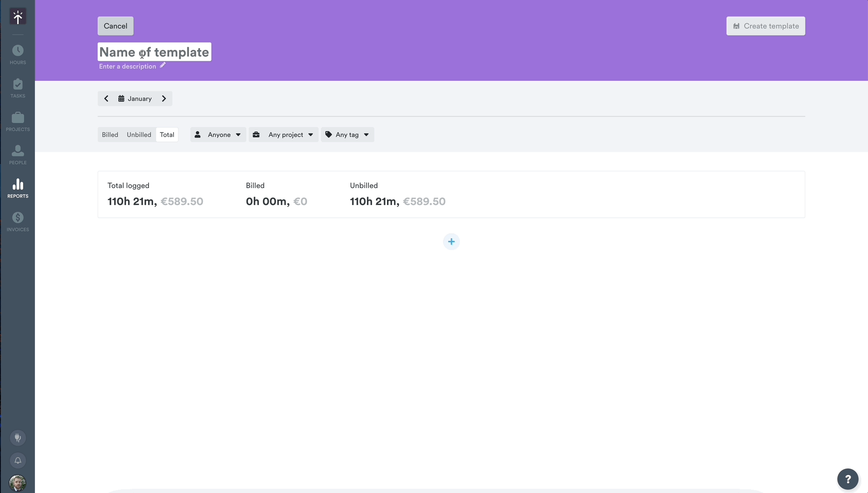Open the People section in sidebar

(x=17, y=155)
